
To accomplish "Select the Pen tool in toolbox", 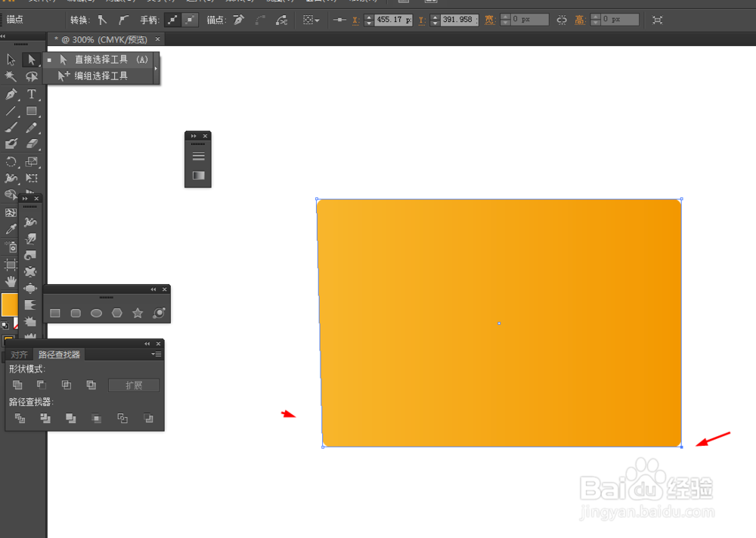I will [11, 94].
